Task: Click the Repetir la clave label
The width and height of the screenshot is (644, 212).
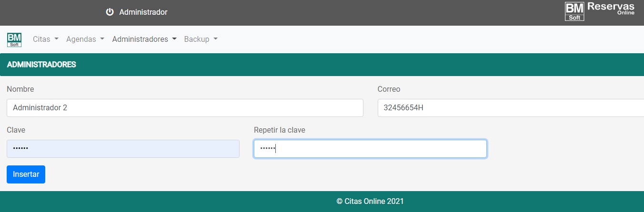Action: pos(279,130)
